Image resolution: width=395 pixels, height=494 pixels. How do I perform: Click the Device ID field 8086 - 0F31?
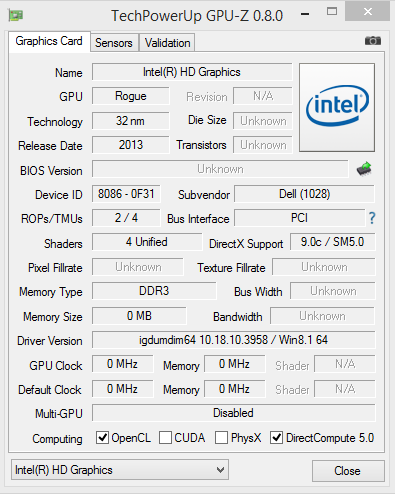coord(126,194)
